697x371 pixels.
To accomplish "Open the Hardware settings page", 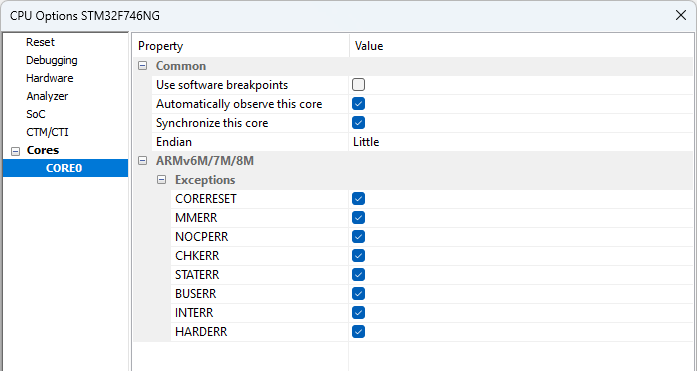I will 49,78.
